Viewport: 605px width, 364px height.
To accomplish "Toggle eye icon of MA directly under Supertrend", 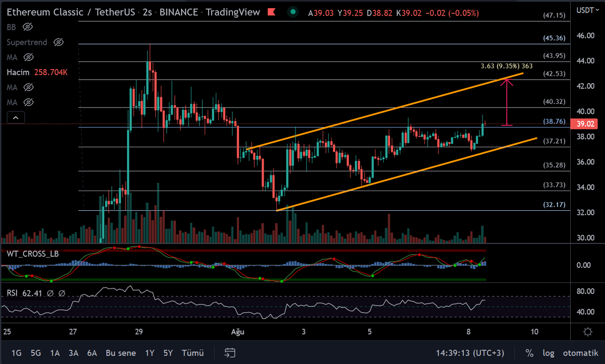I will [29, 57].
